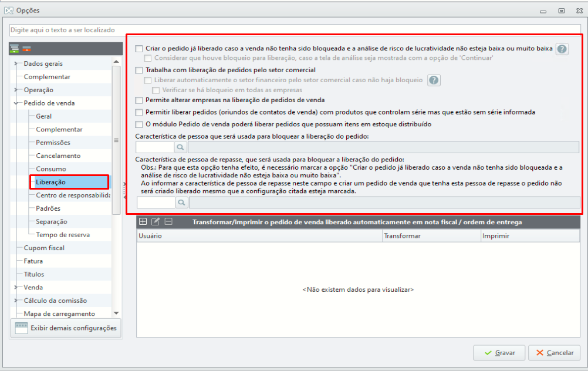Open Mapa de carregamento item

(x=59, y=313)
